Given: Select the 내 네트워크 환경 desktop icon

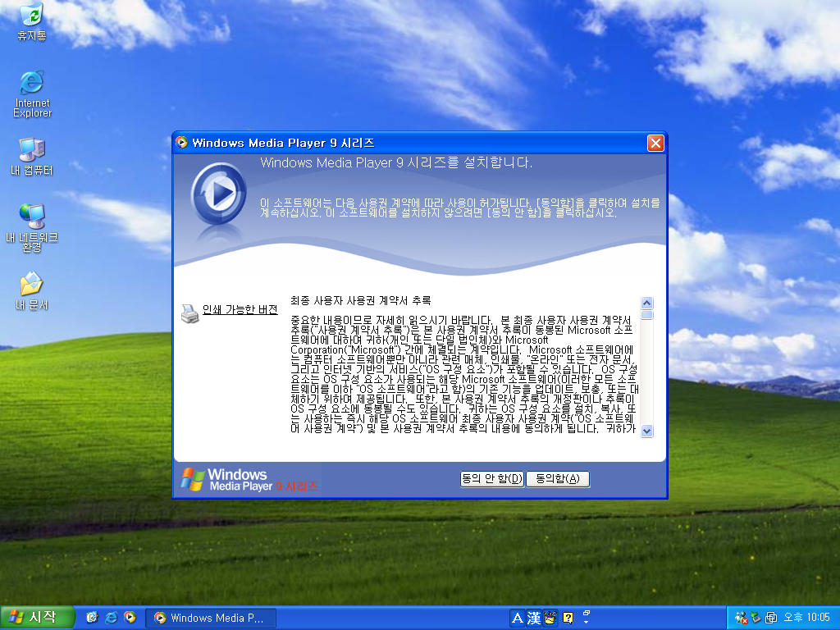Looking at the screenshot, I should [x=32, y=228].
